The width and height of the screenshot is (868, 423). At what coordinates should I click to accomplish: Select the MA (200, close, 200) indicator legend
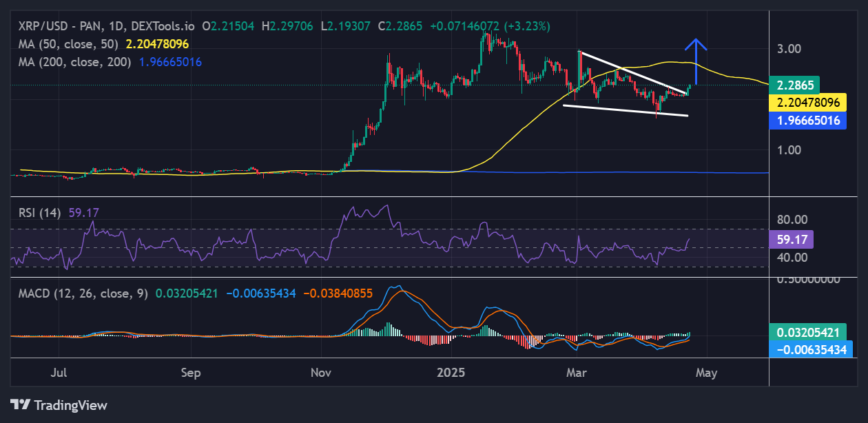(76, 61)
